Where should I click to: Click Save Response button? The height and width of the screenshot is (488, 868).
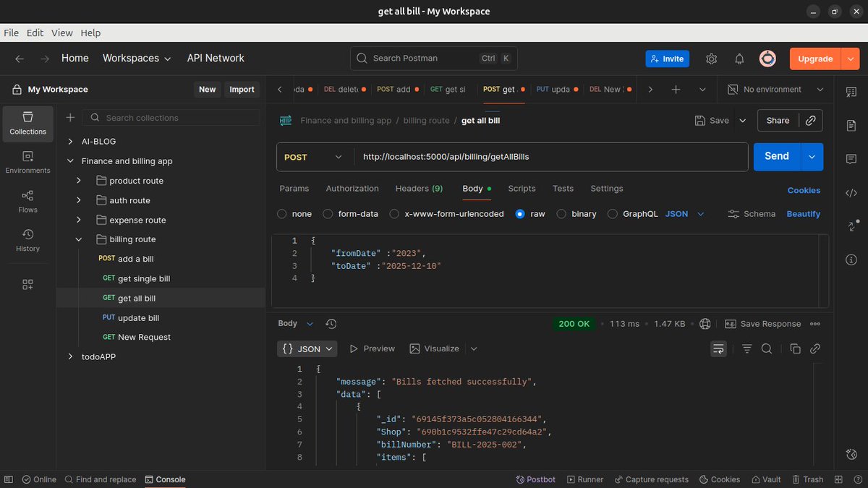763,324
